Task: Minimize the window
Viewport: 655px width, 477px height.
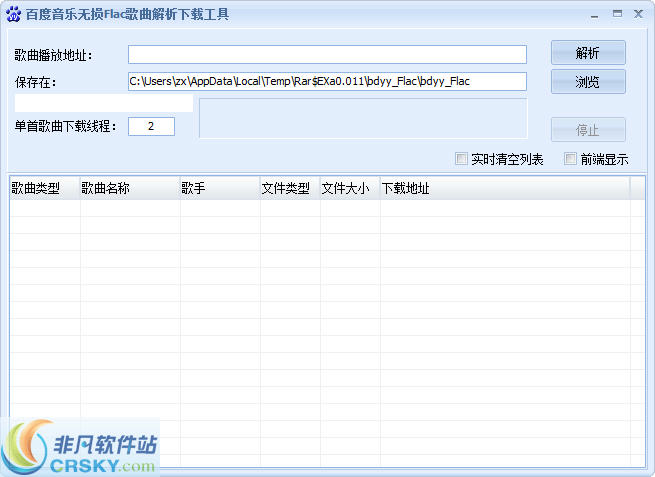Action: (594, 15)
